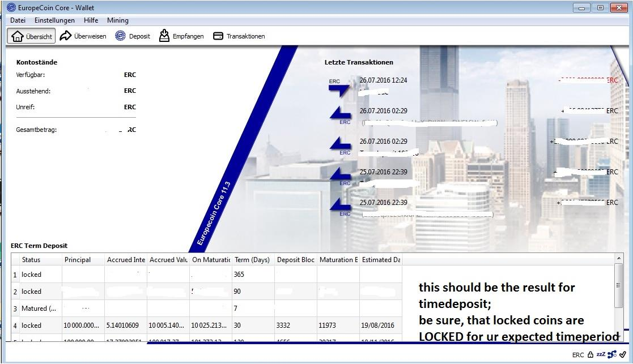
Task: Open the Empfangen receive page
Action: coord(181,36)
